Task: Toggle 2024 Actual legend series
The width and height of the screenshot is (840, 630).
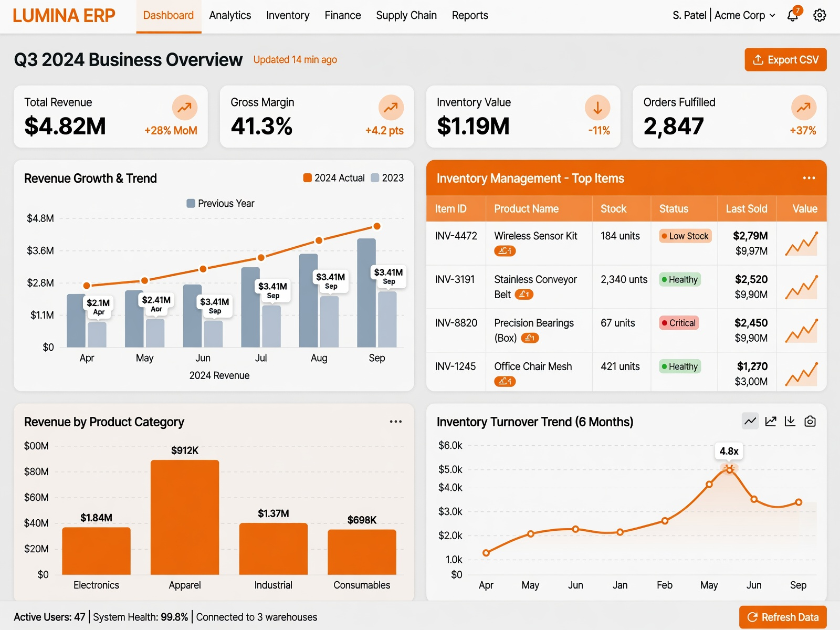Action: [334, 178]
